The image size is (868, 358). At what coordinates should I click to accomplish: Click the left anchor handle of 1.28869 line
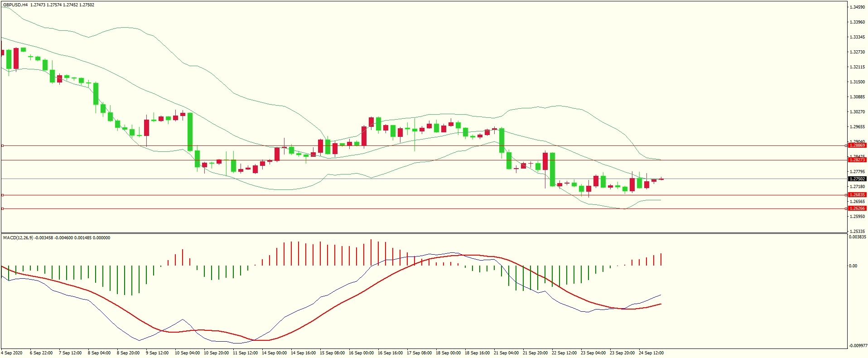coord(2,145)
